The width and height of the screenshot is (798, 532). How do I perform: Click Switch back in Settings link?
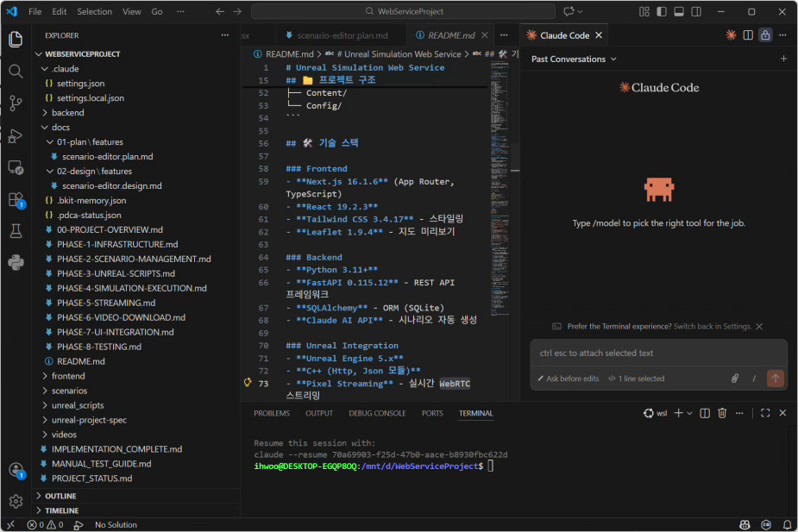(x=713, y=326)
